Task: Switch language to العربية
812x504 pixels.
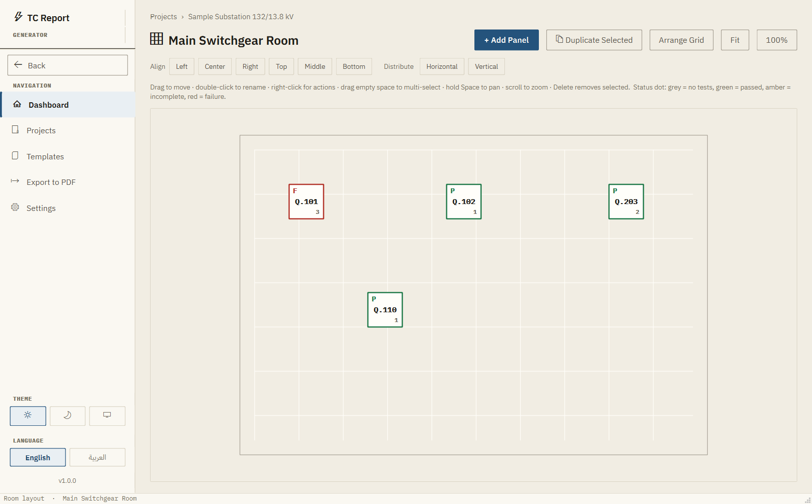Action: [97, 457]
